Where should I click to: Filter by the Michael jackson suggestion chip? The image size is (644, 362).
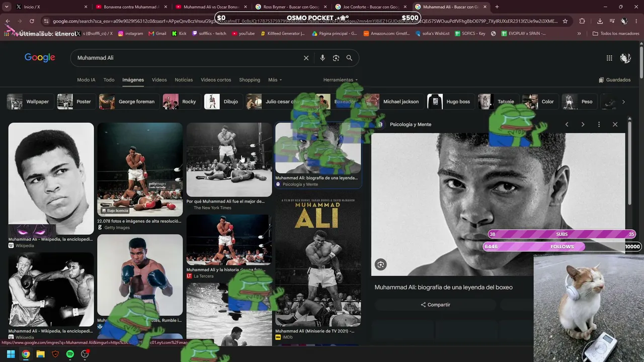(x=393, y=102)
